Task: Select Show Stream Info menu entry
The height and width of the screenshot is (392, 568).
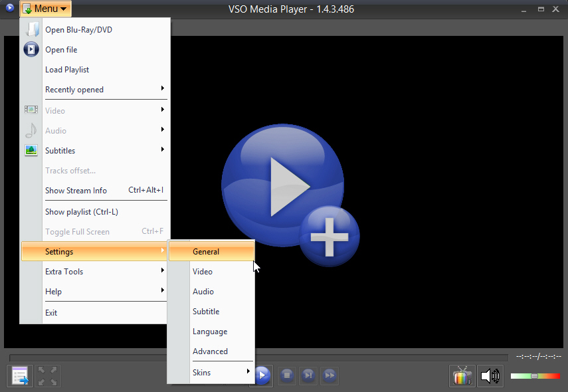Action: click(95, 191)
